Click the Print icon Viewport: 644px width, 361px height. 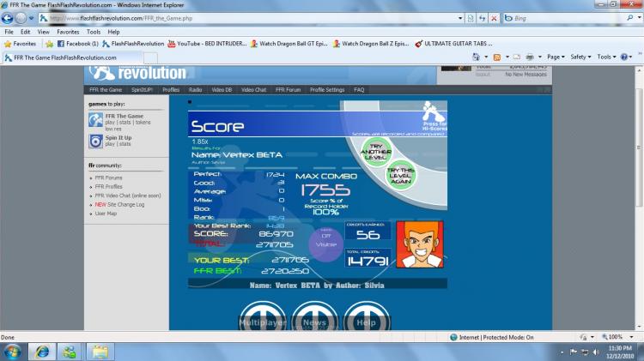(x=530, y=57)
